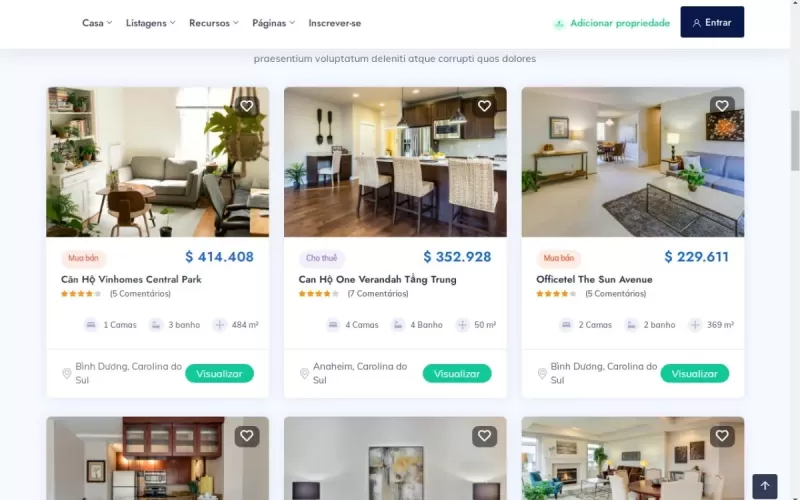Favorite the Căn Hộ Vinhomes Central Park listing
The width and height of the screenshot is (800, 500).
click(x=246, y=106)
